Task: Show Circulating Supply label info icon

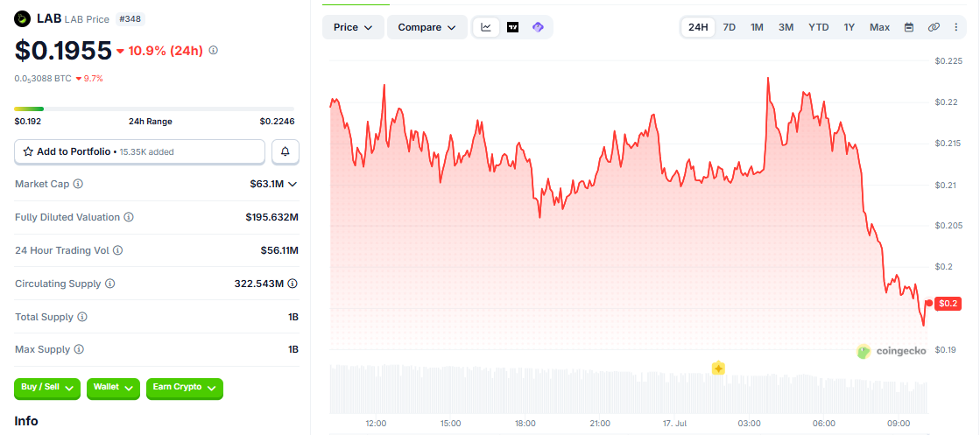Action: click(110, 284)
